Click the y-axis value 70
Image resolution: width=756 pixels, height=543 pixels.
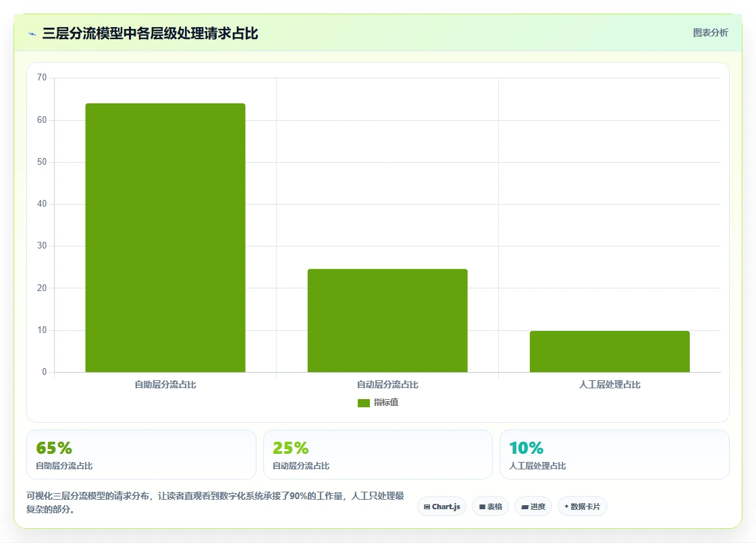[x=42, y=78]
